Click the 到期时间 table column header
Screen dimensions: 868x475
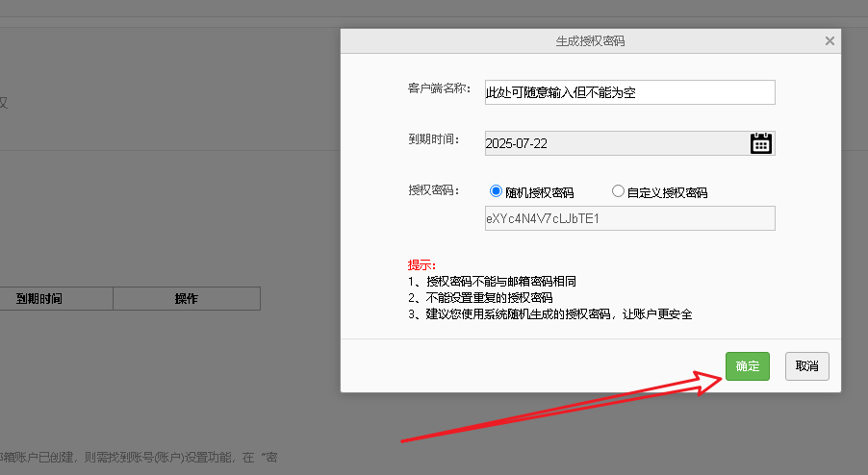point(39,299)
